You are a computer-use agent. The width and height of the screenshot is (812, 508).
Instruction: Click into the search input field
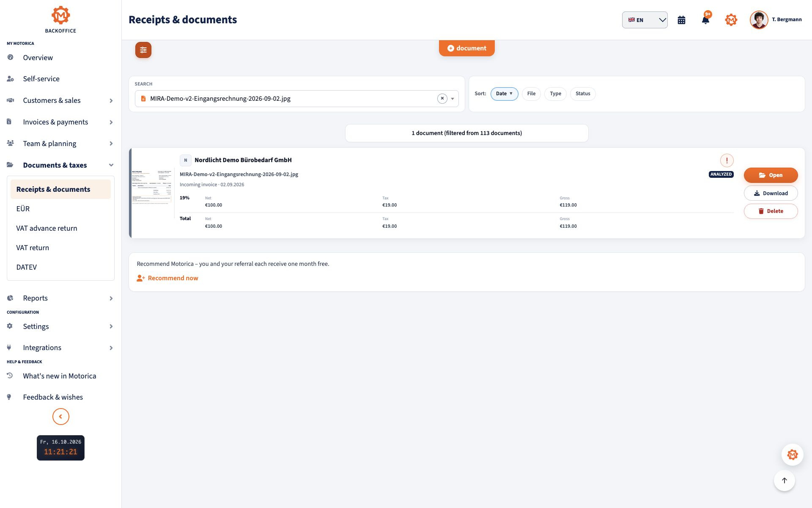click(292, 99)
